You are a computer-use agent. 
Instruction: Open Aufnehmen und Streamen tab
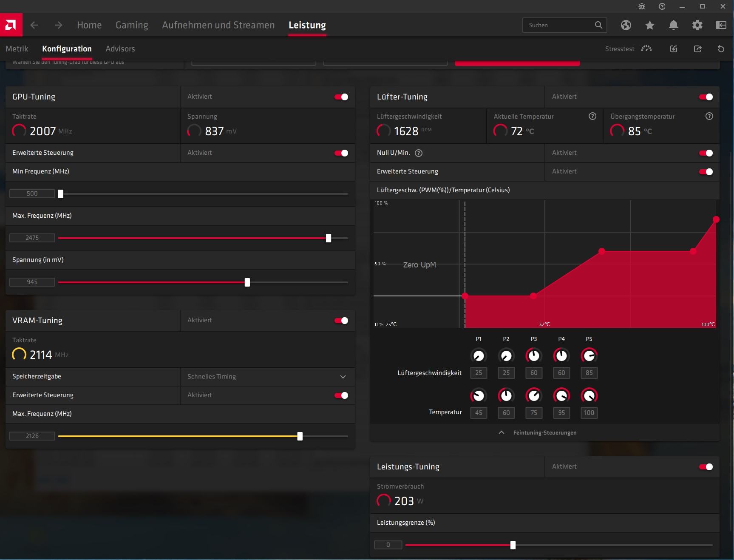pyautogui.click(x=218, y=25)
